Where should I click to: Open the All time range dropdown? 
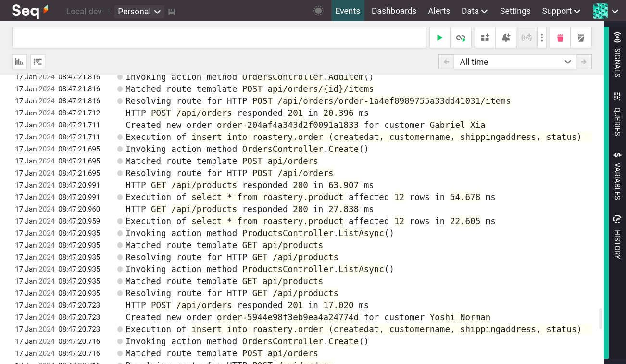click(x=515, y=62)
